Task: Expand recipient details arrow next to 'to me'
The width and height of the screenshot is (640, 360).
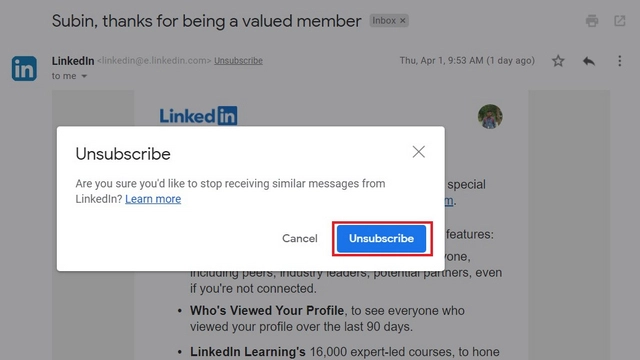Action: [x=84, y=76]
